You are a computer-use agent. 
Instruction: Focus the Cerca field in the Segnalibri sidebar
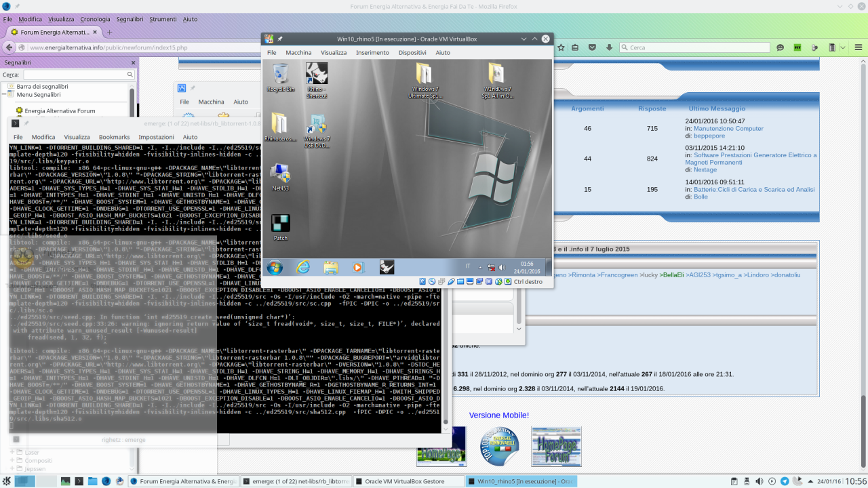79,75
